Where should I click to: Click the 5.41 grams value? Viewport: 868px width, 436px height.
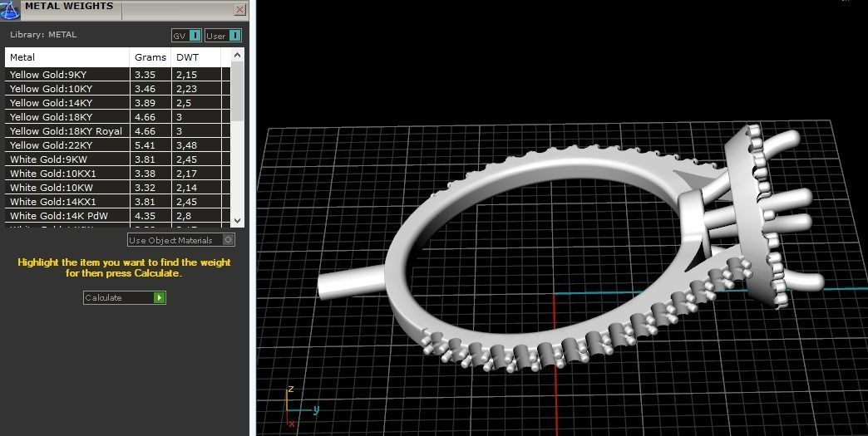[x=145, y=145]
